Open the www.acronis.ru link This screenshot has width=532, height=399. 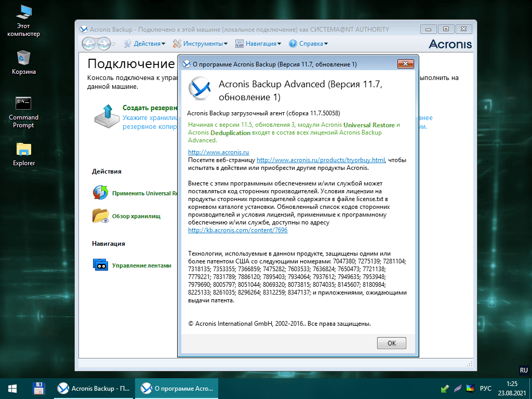(218, 152)
